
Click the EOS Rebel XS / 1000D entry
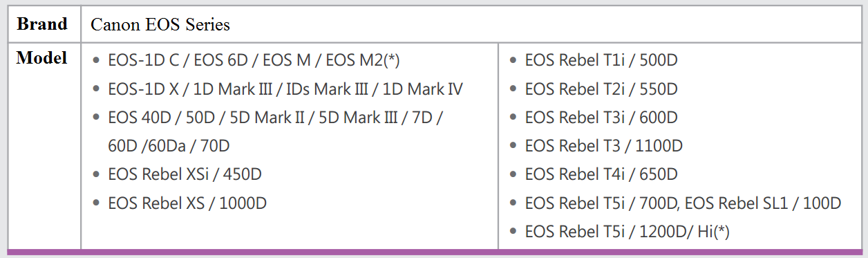point(187,203)
